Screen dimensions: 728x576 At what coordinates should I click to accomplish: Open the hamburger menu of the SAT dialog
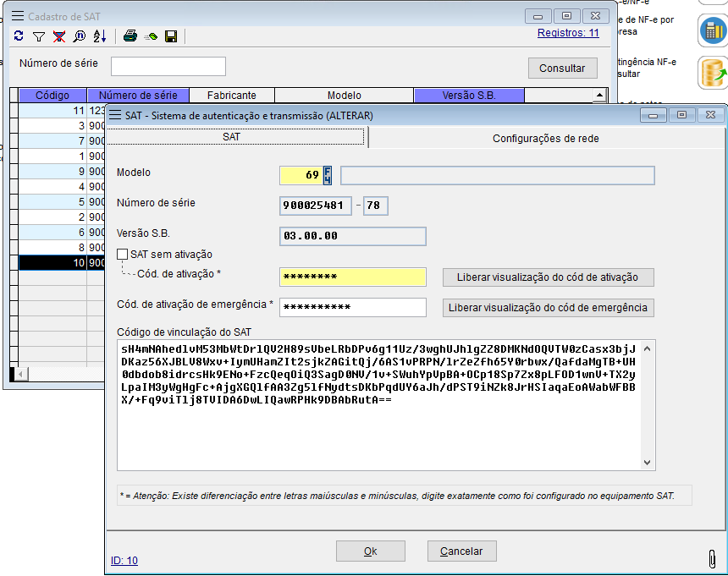(114, 115)
